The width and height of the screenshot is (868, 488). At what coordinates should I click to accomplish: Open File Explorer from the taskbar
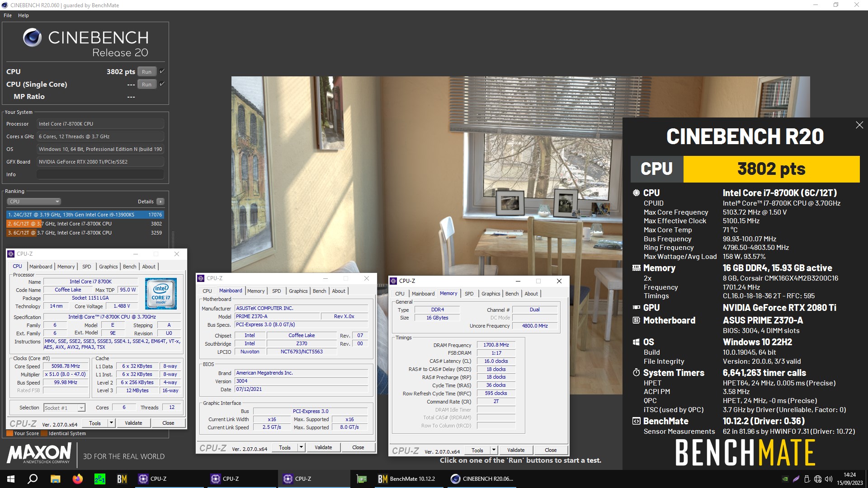(55, 479)
